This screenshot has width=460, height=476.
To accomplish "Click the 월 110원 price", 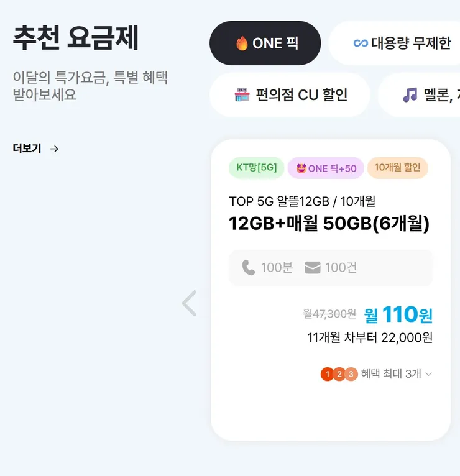I will pyautogui.click(x=398, y=315).
